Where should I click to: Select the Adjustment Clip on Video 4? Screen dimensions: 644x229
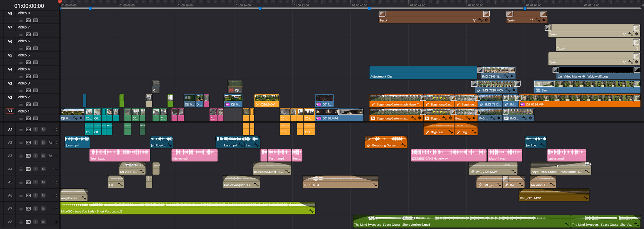click(x=423, y=73)
